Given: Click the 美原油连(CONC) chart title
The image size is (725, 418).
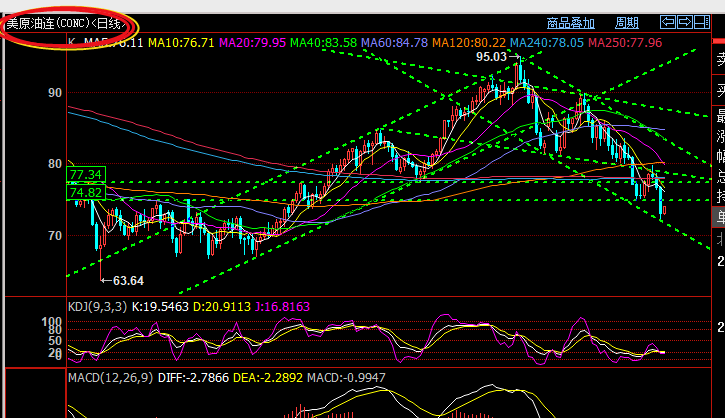Looking at the screenshot, I should [69, 22].
